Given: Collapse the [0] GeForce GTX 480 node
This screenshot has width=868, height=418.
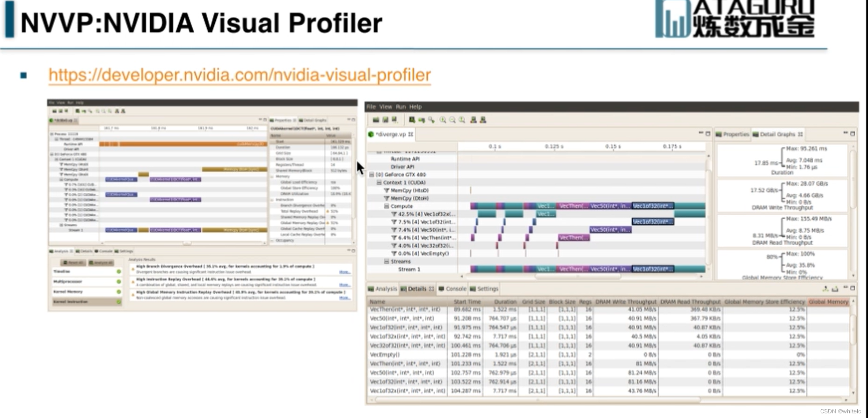Looking at the screenshot, I should click(372, 175).
